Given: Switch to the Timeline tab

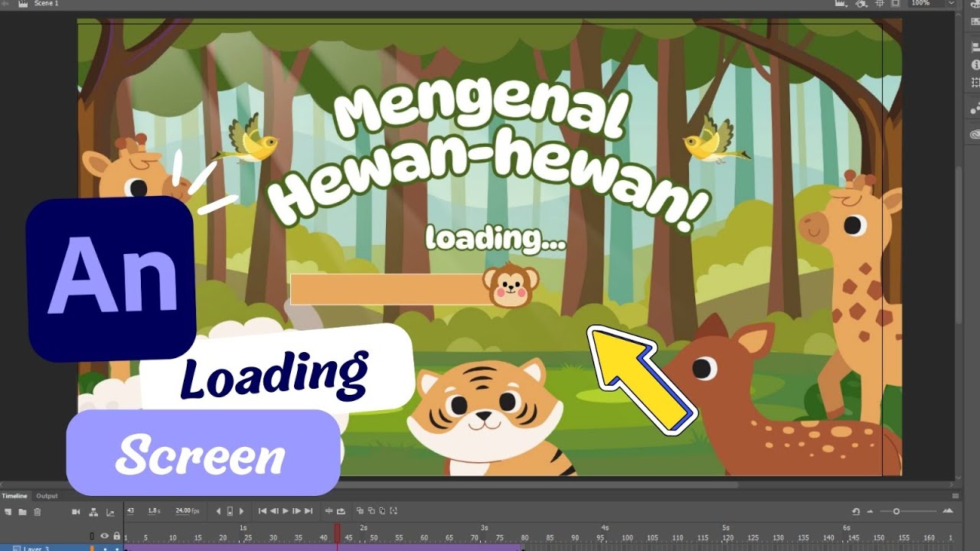Looking at the screenshot, I should [14, 496].
